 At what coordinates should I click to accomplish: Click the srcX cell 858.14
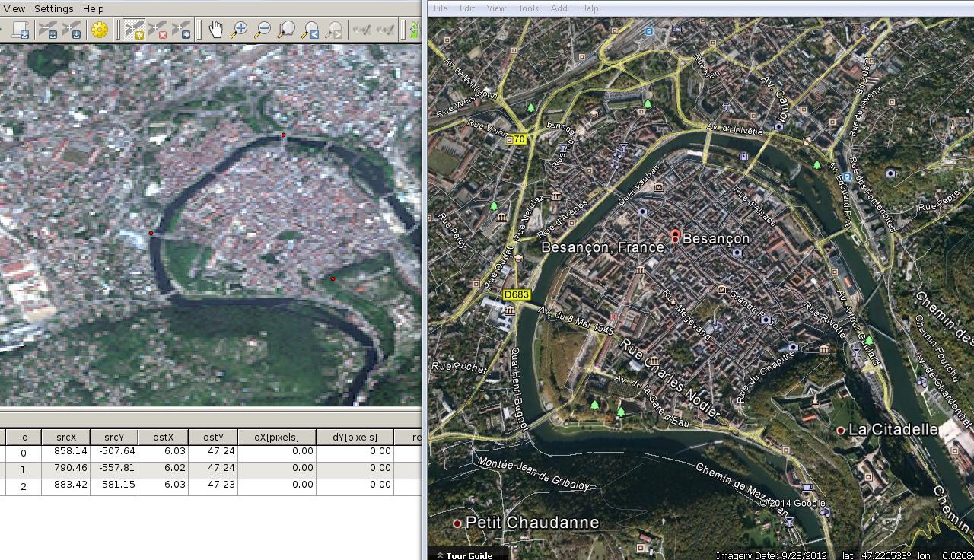coord(66,451)
